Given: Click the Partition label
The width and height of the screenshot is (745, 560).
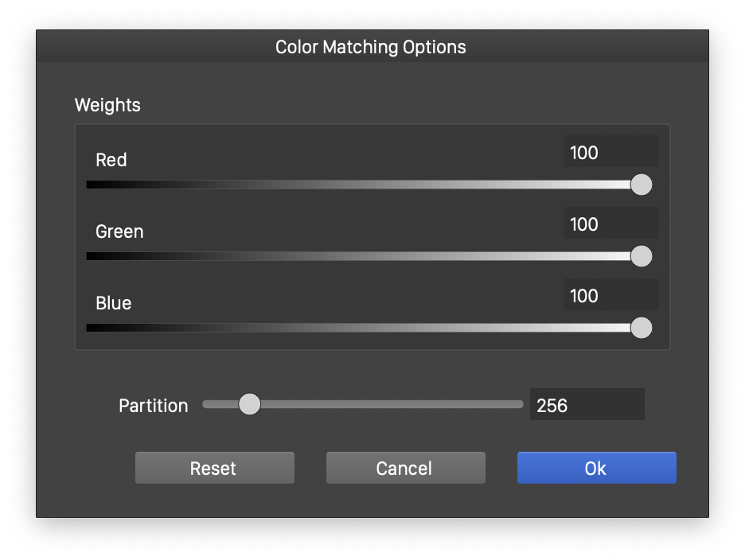Looking at the screenshot, I should pos(153,406).
